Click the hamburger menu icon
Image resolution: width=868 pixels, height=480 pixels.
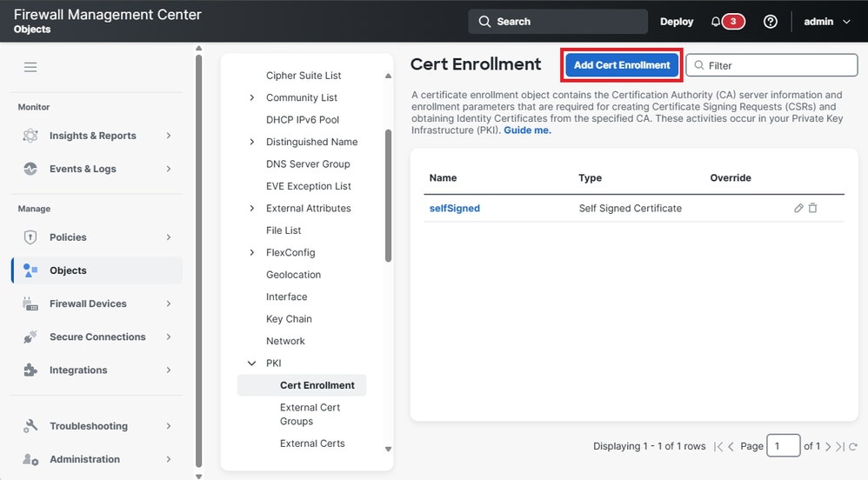[30, 67]
